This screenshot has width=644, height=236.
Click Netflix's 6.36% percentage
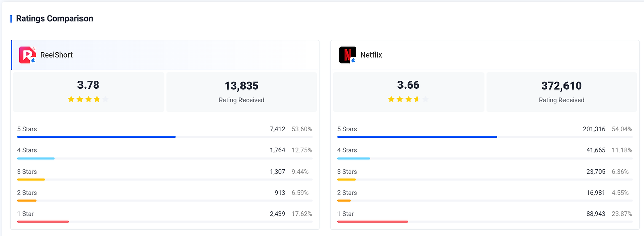click(x=620, y=172)
